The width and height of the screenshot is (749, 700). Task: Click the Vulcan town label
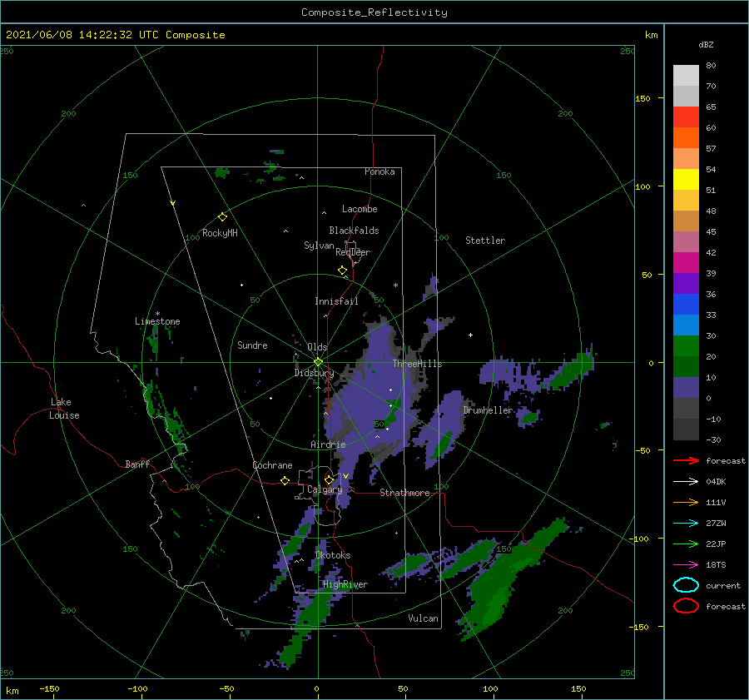click(x=423, y=618)
